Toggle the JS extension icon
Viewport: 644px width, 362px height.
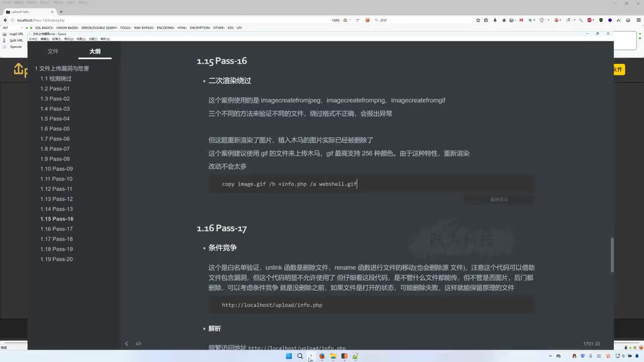[x=521, y=20]
